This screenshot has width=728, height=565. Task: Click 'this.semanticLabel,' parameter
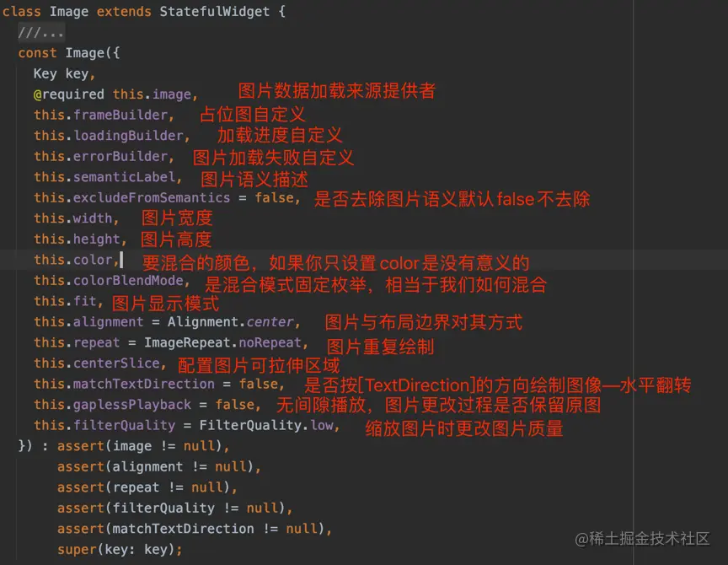point(108,177)
